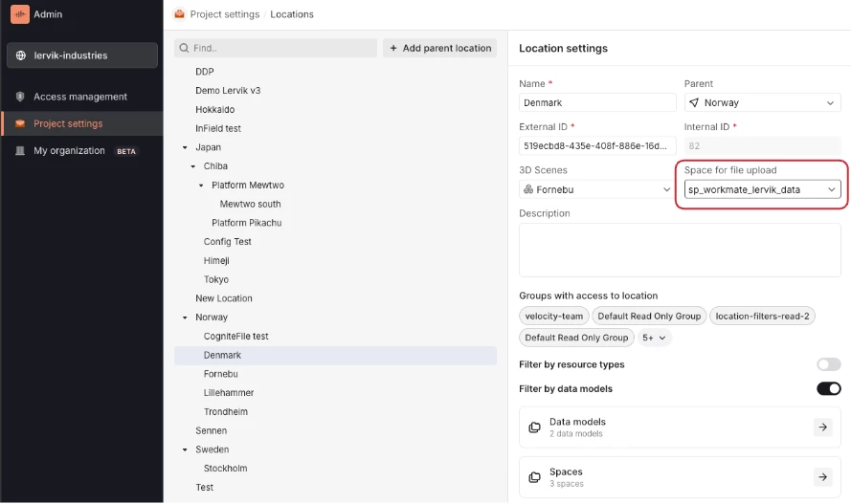Open Spaces with the arrow icon
This screenshot has height=504, width=851.
pyautogui.click(x=823, y=477)
